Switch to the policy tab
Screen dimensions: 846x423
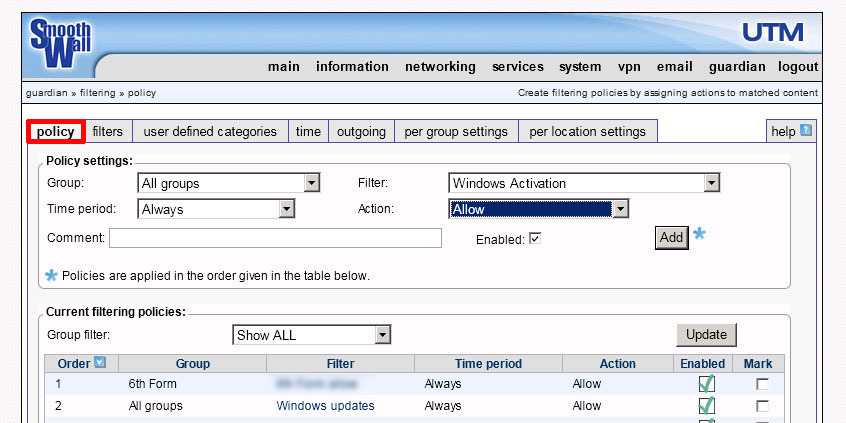click(56, 132)
